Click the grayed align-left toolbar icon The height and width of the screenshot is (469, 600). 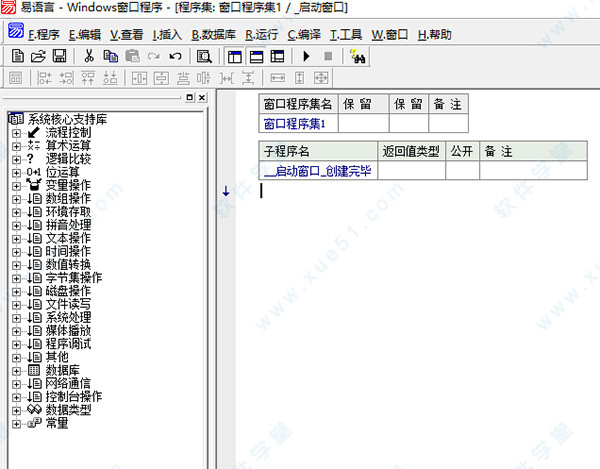pos(44,78)
